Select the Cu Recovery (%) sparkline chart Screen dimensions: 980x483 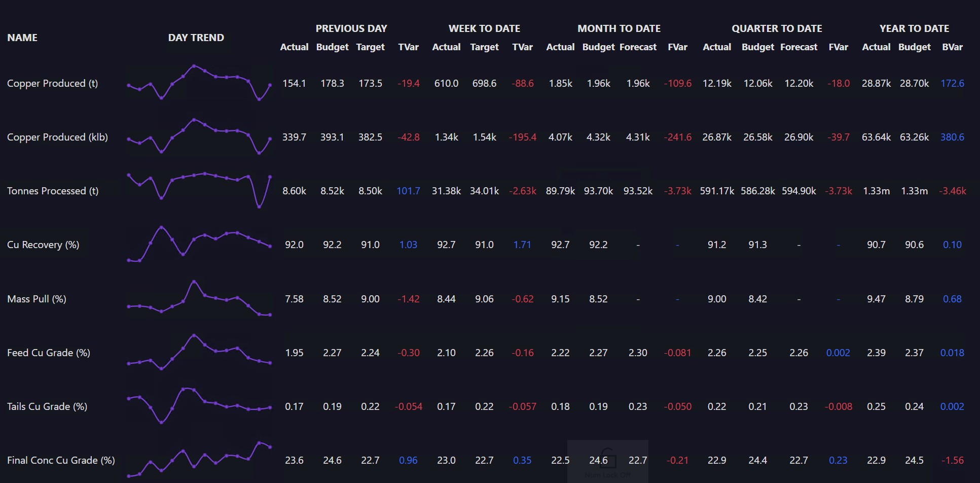(199, 244)
